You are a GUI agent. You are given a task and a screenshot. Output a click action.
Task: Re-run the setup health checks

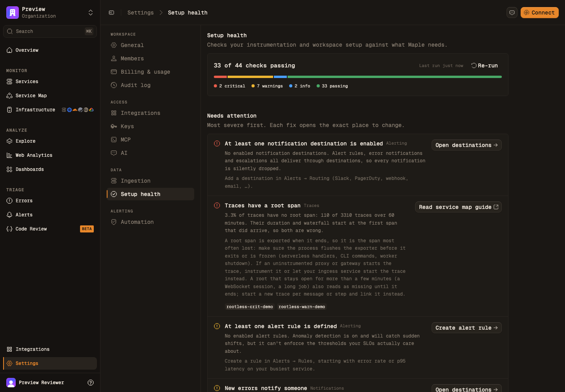(485, 65)
